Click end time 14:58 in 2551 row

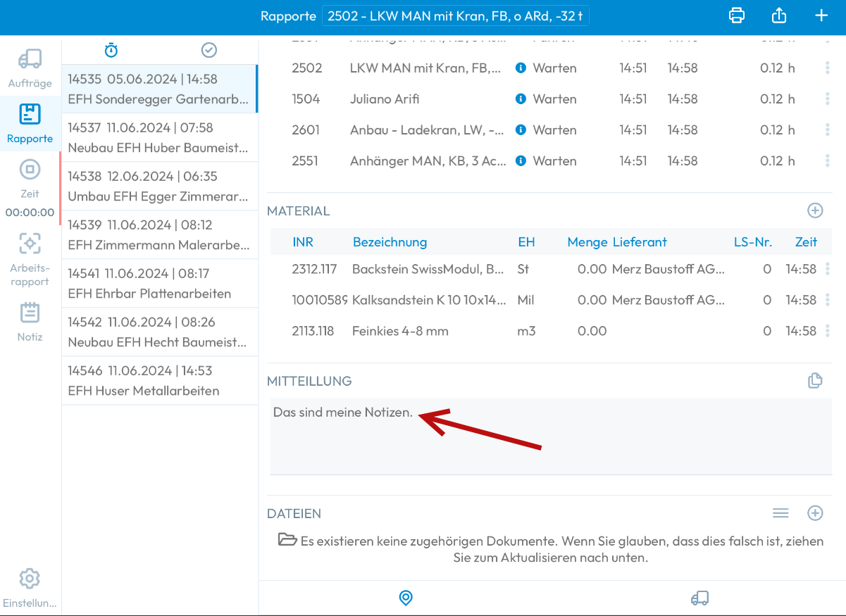(683, 161)
